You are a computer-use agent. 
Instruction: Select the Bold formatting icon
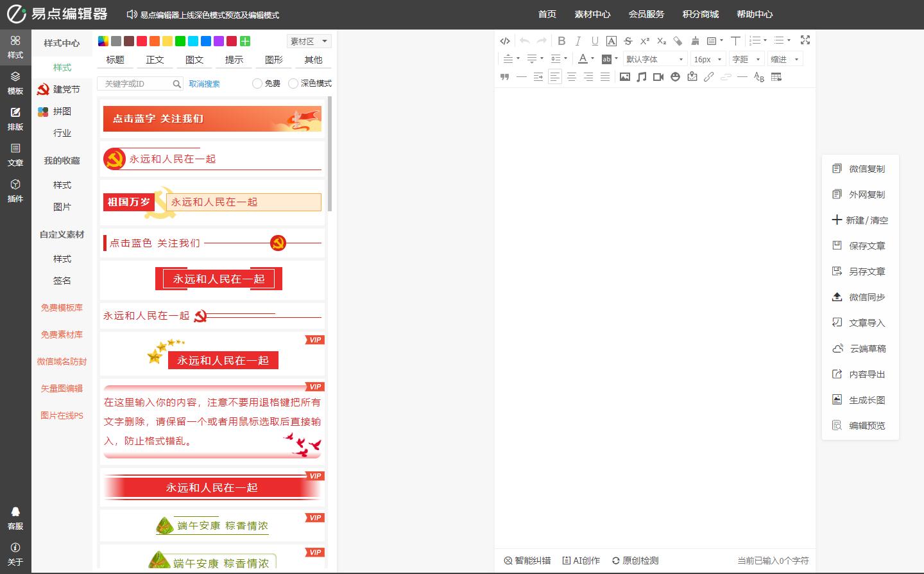561,40
